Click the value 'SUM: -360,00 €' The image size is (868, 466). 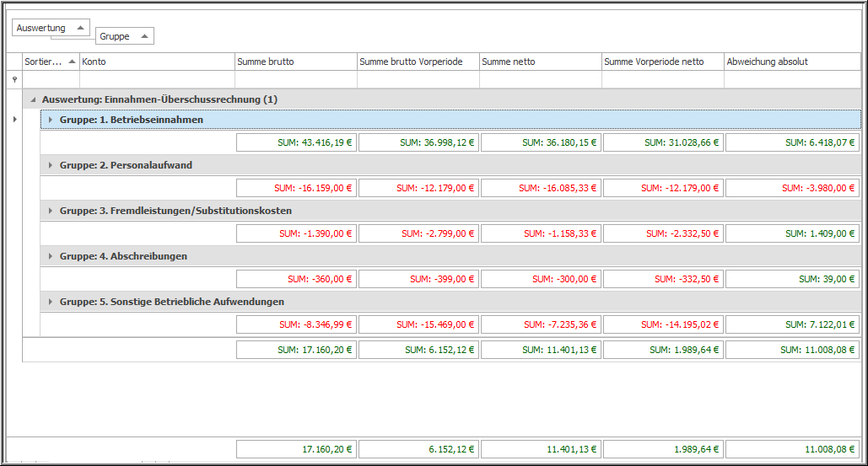[x=320, y=279]
